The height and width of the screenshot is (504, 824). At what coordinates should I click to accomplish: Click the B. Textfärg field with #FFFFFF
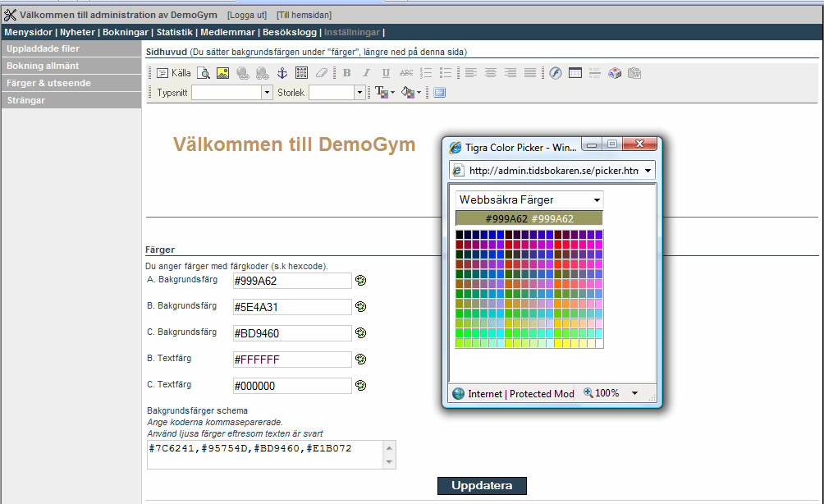click(x=292, y=360)
